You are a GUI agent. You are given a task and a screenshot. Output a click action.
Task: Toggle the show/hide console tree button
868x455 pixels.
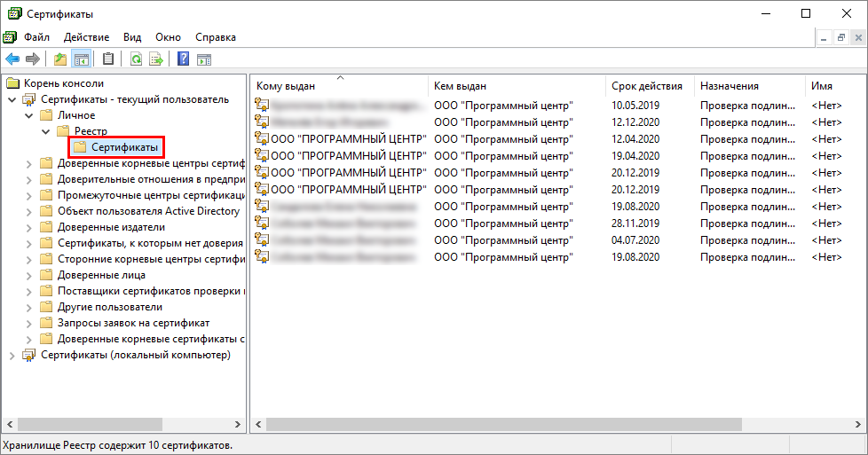coord(81,59)
